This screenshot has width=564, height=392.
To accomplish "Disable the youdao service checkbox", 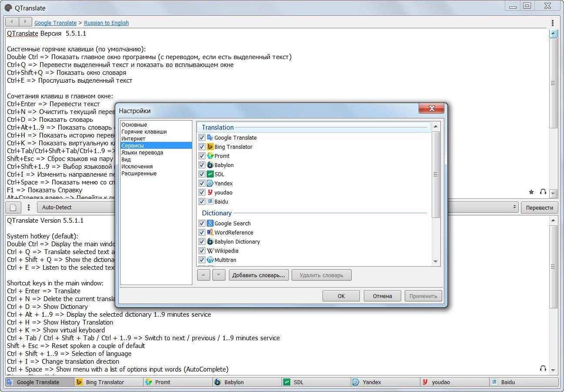I will coord(201,192).
